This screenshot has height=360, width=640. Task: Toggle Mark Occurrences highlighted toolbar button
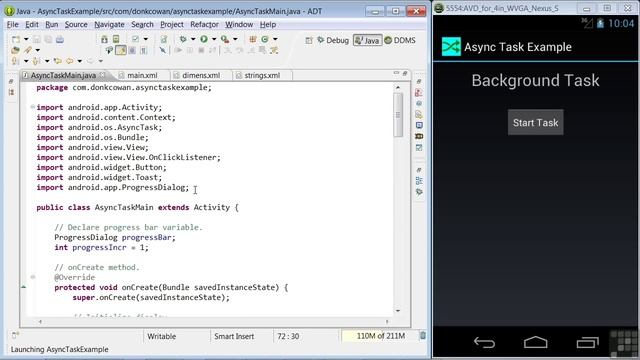pyautogui.click(x=121, y=50)
